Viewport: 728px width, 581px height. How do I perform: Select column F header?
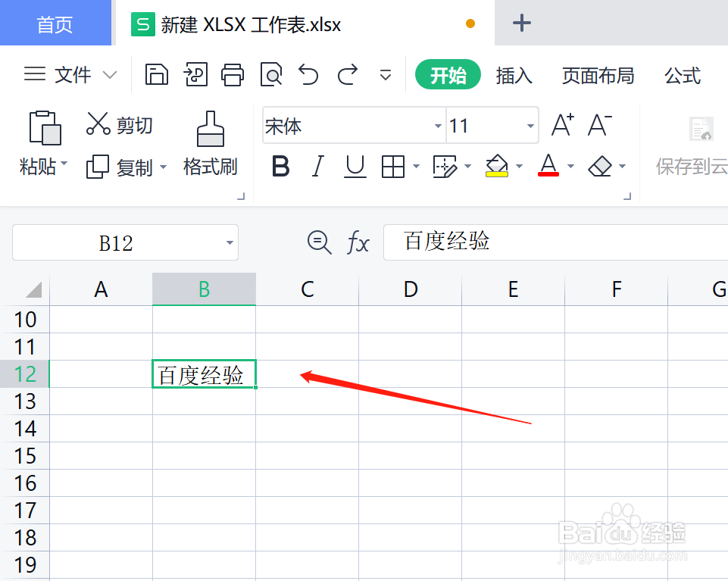pos(616,289)
